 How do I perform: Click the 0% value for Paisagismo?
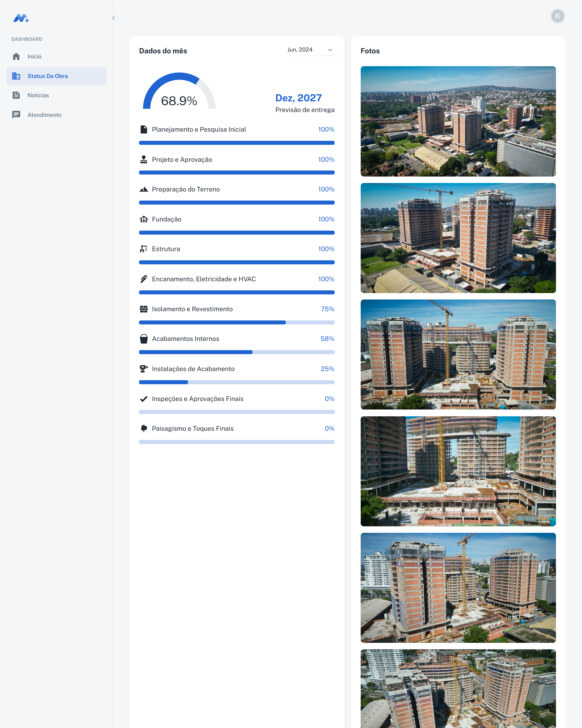329,429
